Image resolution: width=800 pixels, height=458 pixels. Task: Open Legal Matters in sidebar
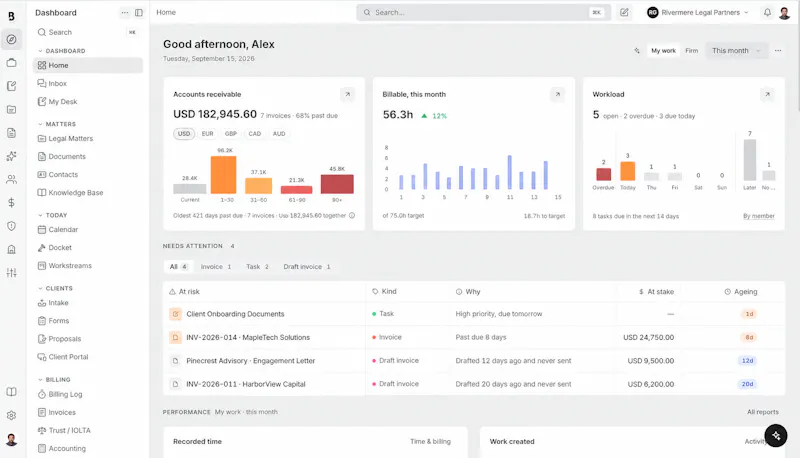click(70, 138)
